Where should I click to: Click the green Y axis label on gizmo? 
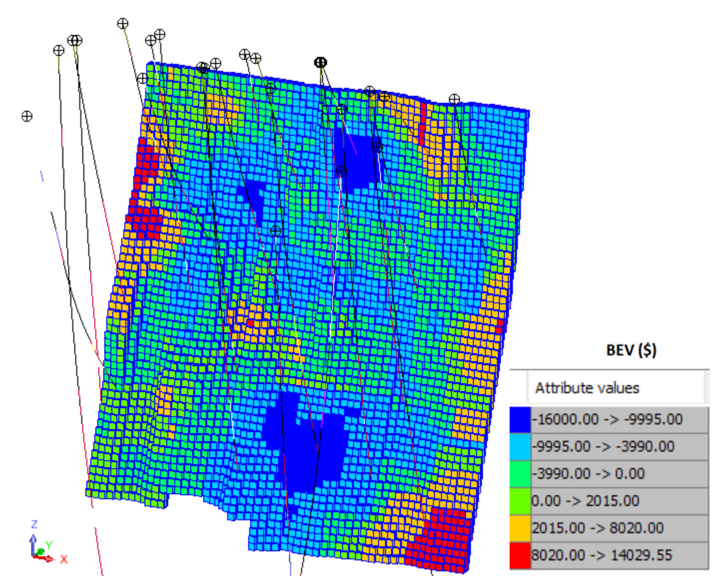coord(49,545)
